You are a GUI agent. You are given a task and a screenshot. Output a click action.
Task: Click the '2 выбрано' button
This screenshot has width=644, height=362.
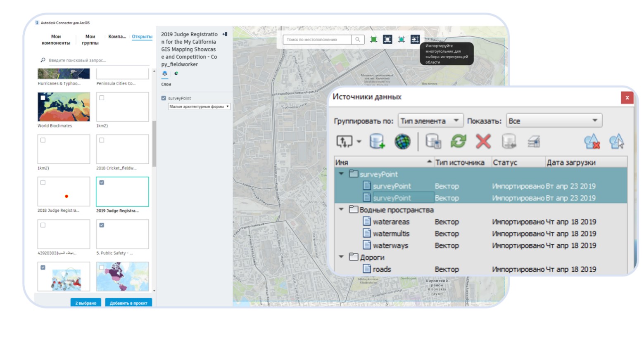[86, 303]
